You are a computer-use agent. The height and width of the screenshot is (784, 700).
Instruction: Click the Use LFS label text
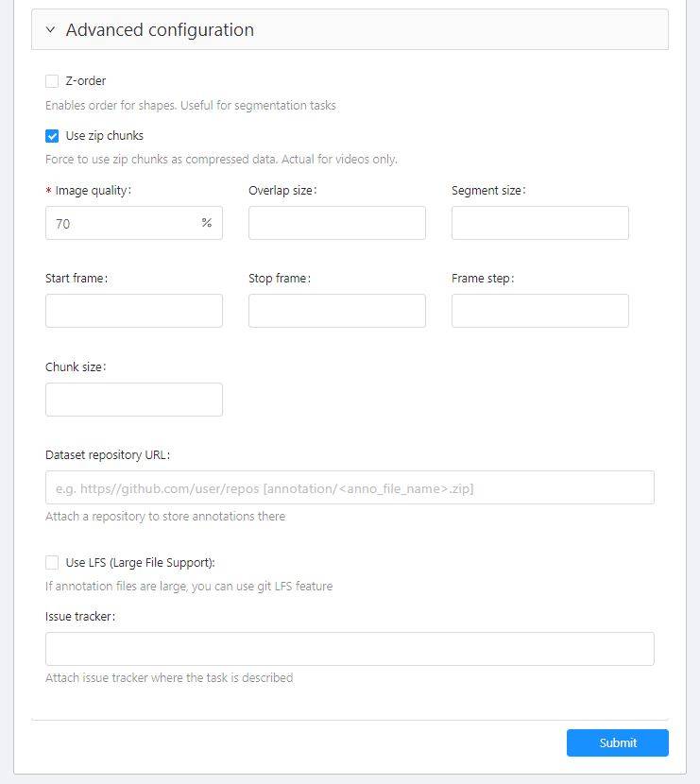(141, 563)
